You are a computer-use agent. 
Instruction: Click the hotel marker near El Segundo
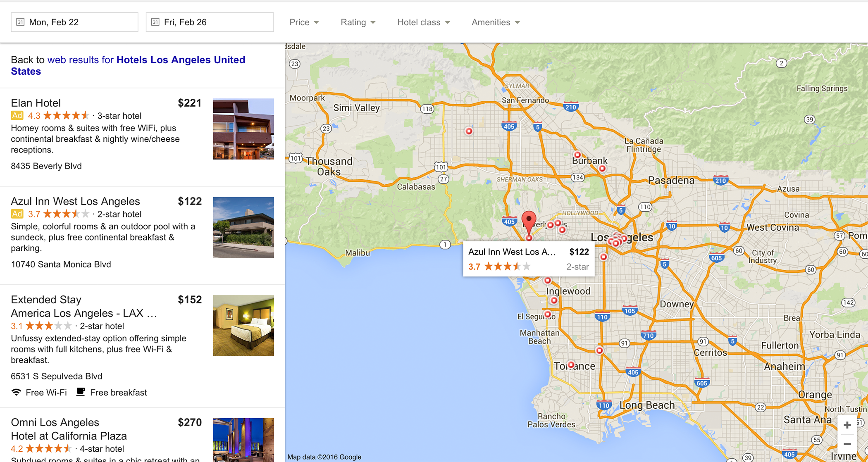point(548,314)
